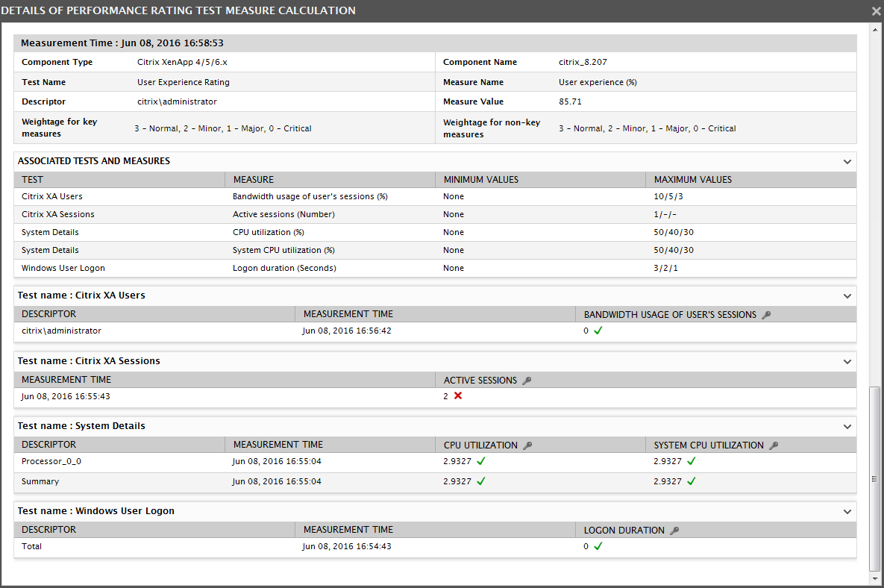This screenshot has height=588, width=884.
Task: Collapse the Citrix XA Sessions test section
Action: coord(847,362)
